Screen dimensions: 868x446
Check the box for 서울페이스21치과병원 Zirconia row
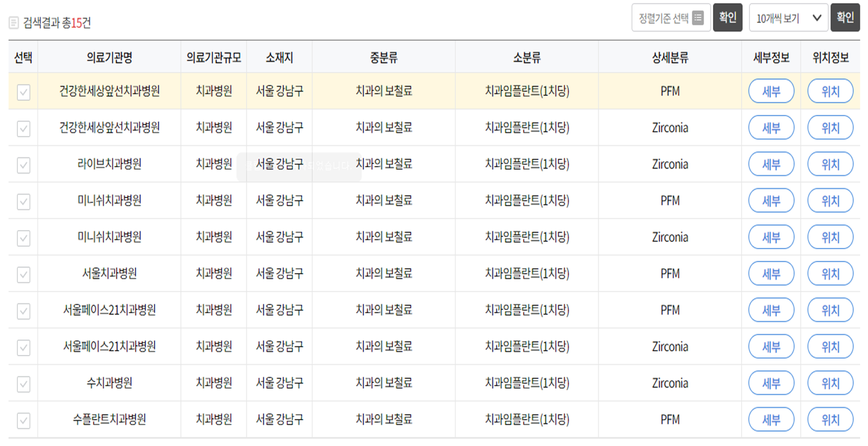tap(23, 348)
